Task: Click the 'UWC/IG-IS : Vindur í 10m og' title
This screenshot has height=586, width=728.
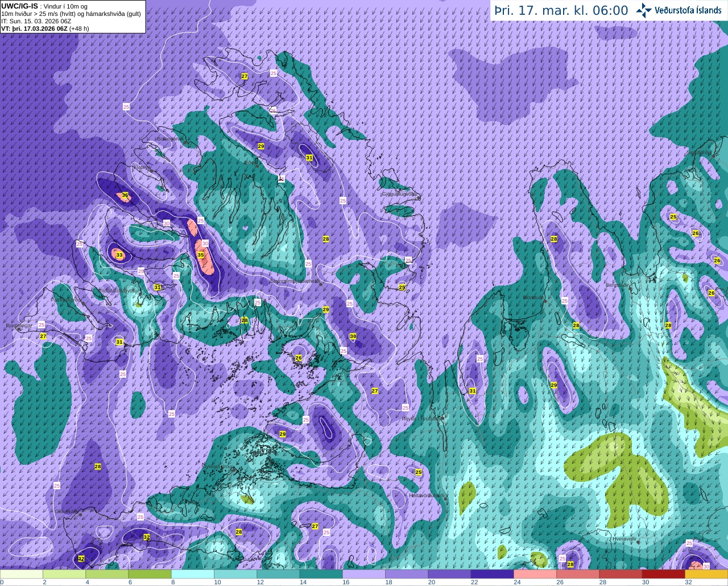Action: 44,6
